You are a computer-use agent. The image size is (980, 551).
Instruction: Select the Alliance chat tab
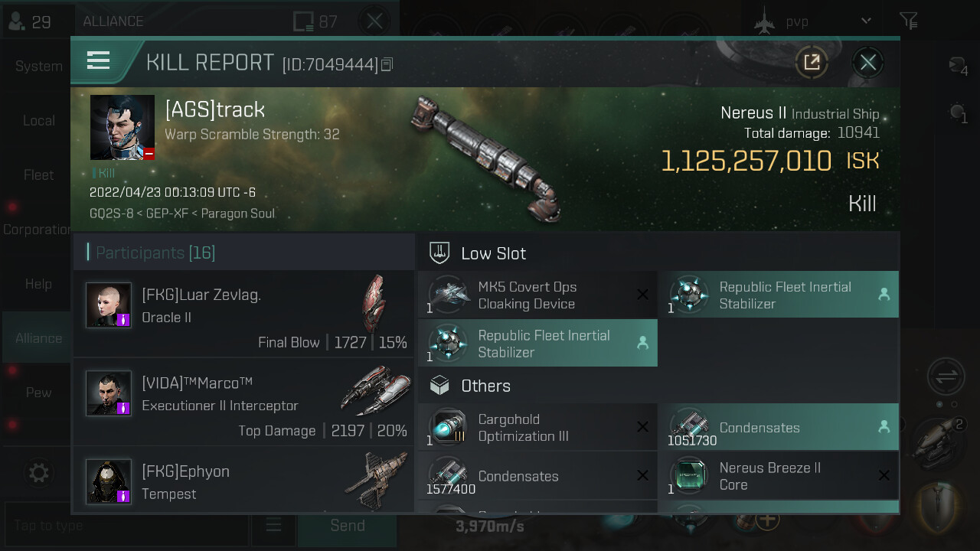(x=38, y=338)
